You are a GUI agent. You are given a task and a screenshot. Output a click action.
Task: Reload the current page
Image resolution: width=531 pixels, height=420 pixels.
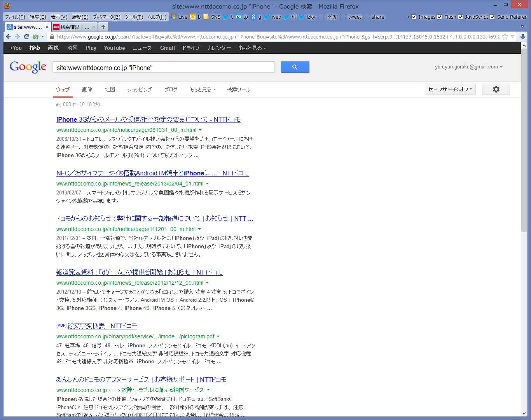(26, 37)
